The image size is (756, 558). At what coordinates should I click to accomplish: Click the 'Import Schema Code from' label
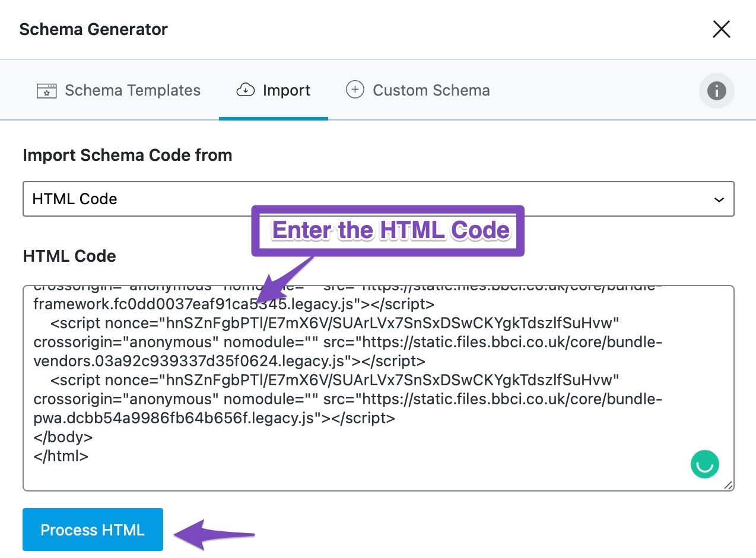pyautogui.click(x=128, y=156)
